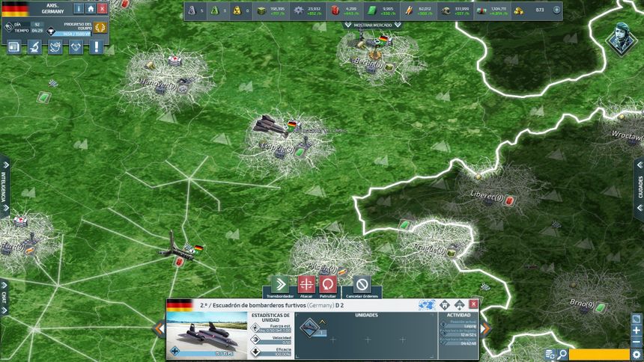Open the research microscope icon

(x=34, y=47)
